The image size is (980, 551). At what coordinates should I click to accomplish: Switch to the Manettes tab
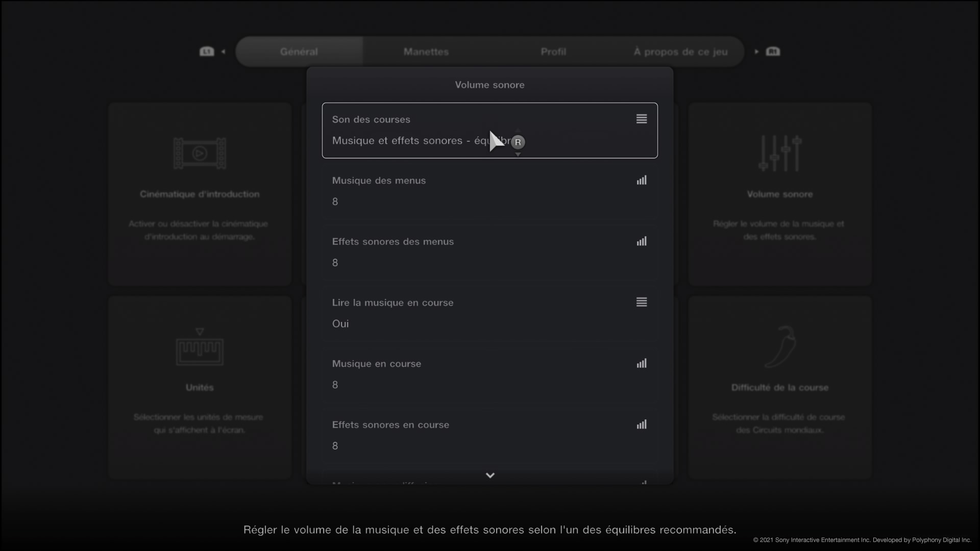(x=426, y=52)
